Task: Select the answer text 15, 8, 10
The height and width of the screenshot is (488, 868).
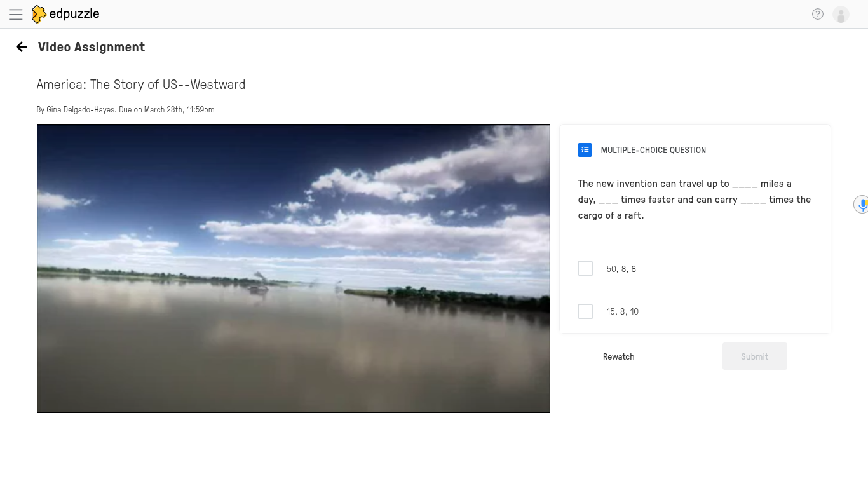Action: click(623, 311)
